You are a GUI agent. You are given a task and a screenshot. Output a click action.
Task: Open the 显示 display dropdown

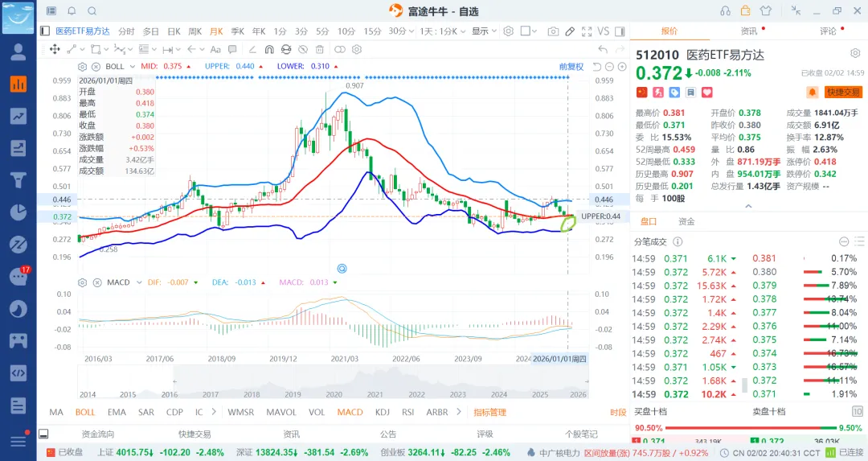pos(484,31)
